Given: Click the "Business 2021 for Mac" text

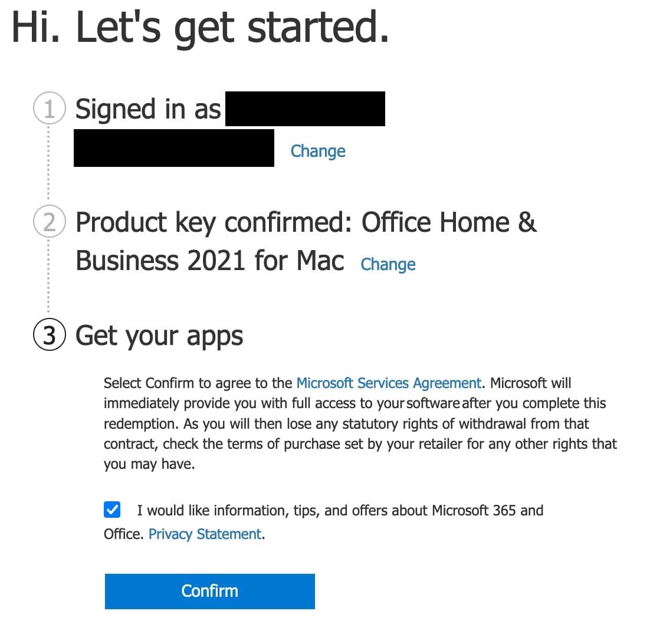Looking at the screenshot, I should click(210, 261).
